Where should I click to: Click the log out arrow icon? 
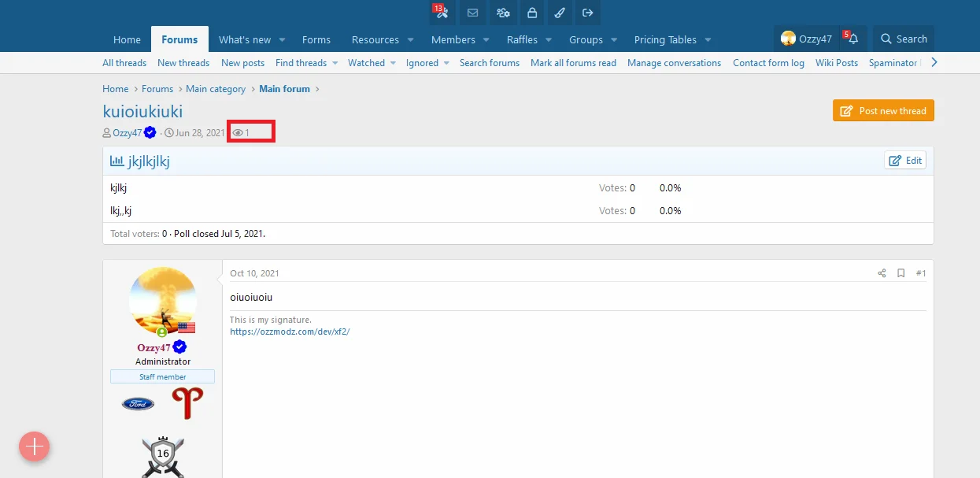click(587, 13)
